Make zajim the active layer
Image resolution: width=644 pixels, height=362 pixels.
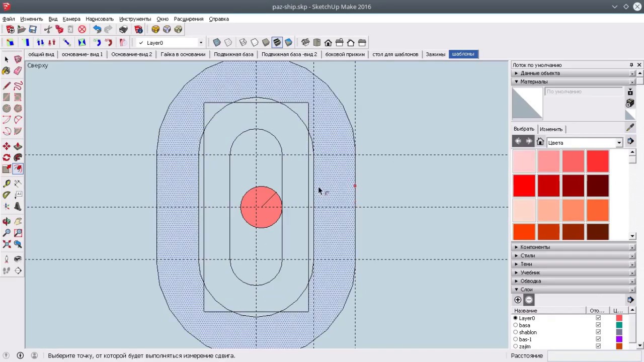coord(515,346)
